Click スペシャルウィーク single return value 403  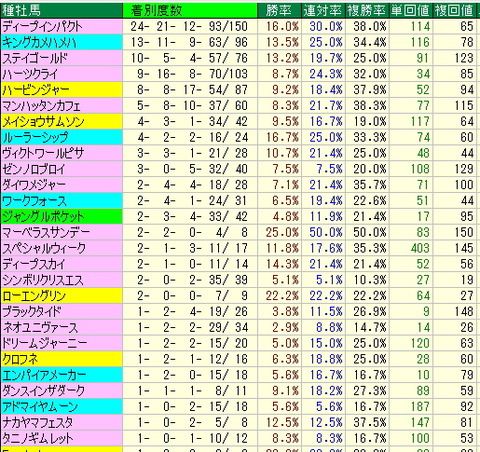click(420, 248)
